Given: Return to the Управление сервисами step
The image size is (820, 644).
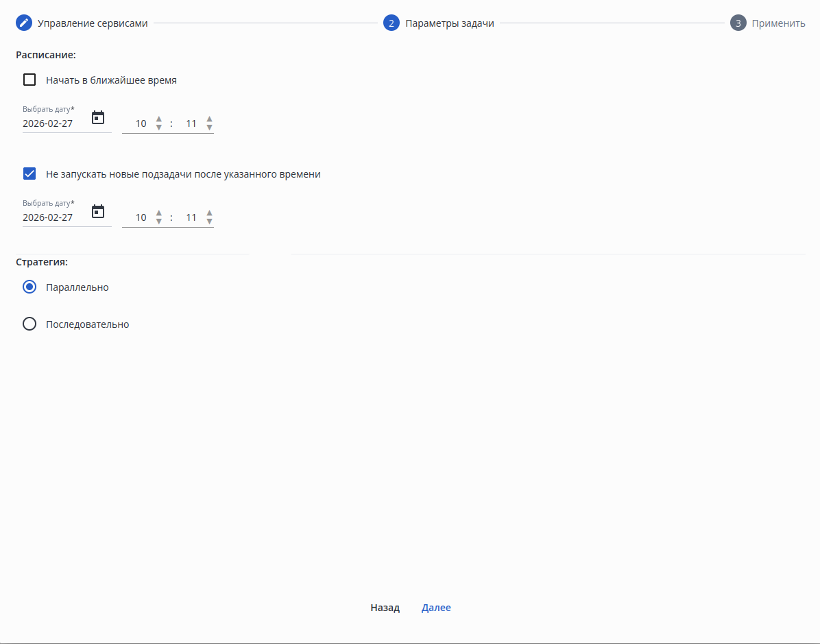Looking at the screenshot, I should click(x=93, y=23).
